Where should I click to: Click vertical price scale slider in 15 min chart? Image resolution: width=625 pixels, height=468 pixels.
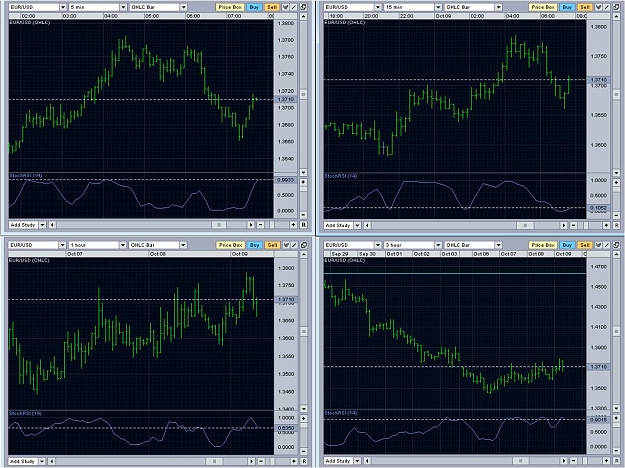tap(616, 94)
